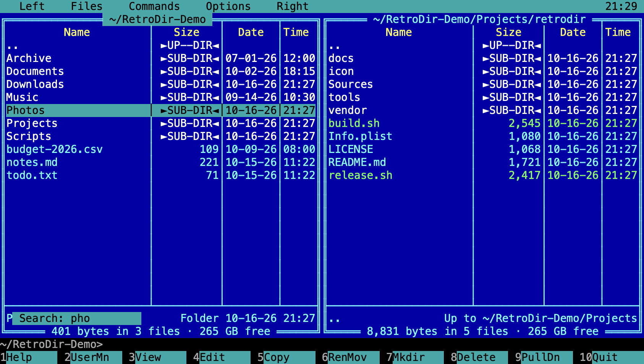Select the Archive folder in left panel

[x=161, y=58]
